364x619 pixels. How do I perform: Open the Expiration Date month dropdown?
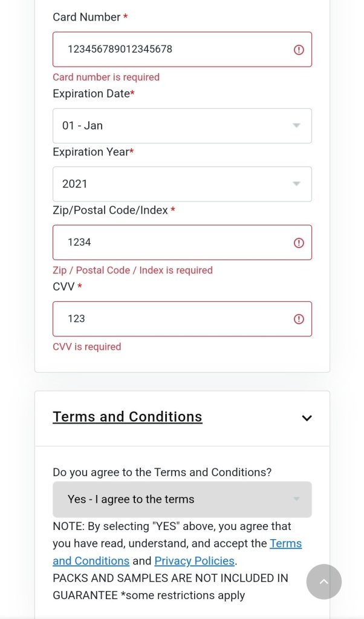coord(181,126)
